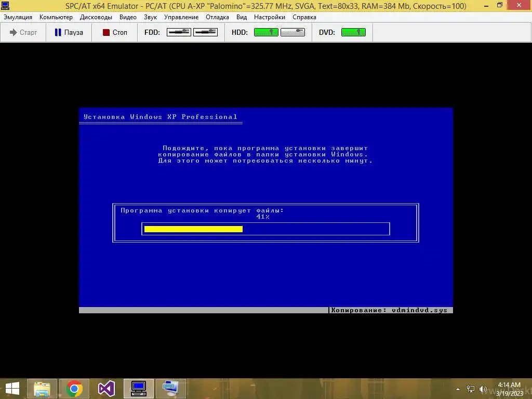Click the volume speaker tray icon
The height and width of the screenshot is (399, 532).
coord(483,389)
